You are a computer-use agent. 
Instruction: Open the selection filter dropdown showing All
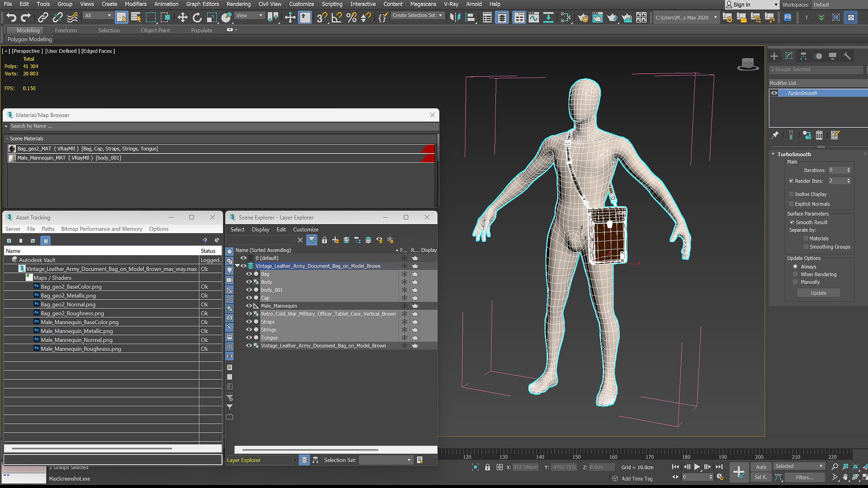pyautogui.click(x=98, y=15)
